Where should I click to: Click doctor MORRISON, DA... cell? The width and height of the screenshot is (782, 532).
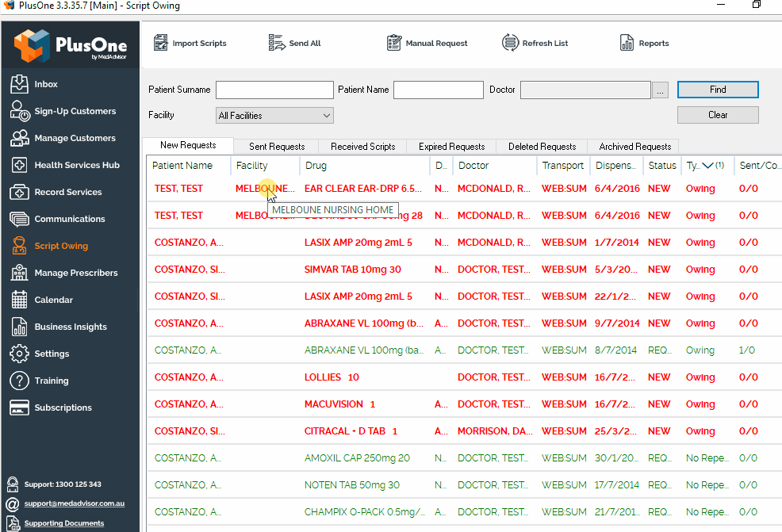pos(495,431)
